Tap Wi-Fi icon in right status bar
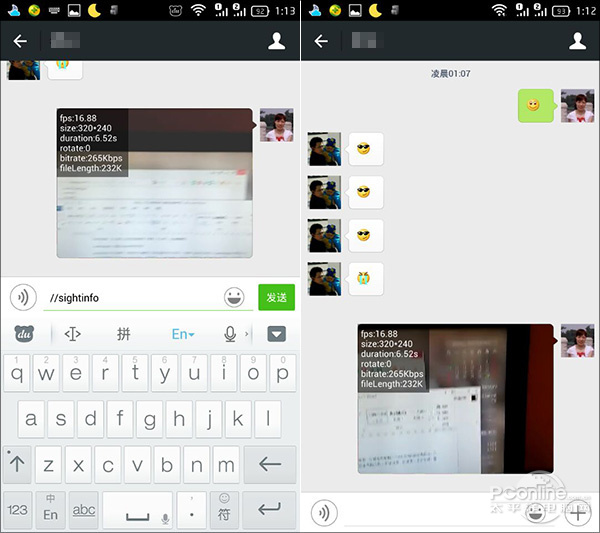Screen dimensions: 600x533 tap(499, 10)
